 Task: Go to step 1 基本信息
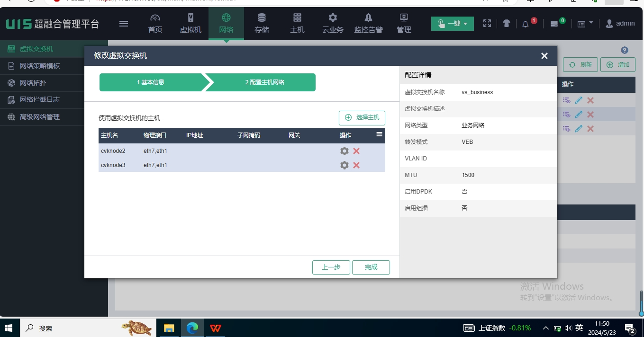point(151,82)
